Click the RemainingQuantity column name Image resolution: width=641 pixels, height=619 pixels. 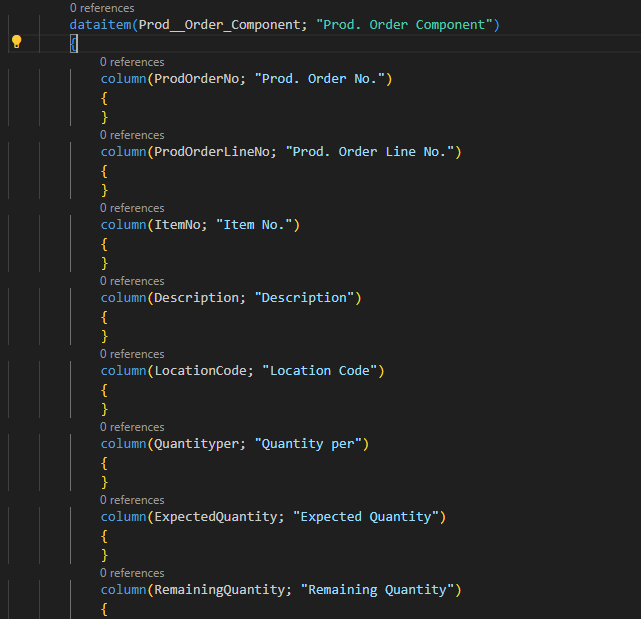click(220, 590)
